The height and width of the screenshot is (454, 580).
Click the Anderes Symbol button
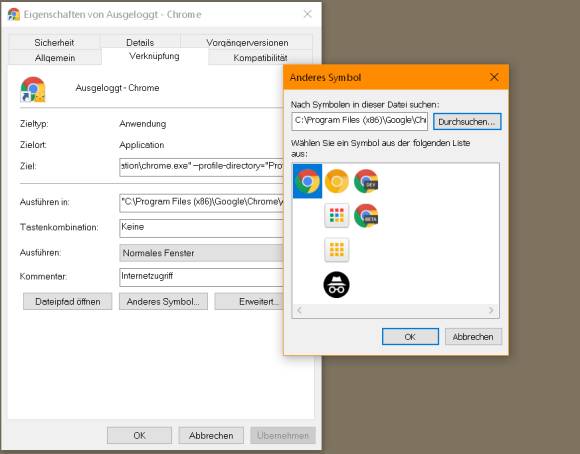coord(163,302)
